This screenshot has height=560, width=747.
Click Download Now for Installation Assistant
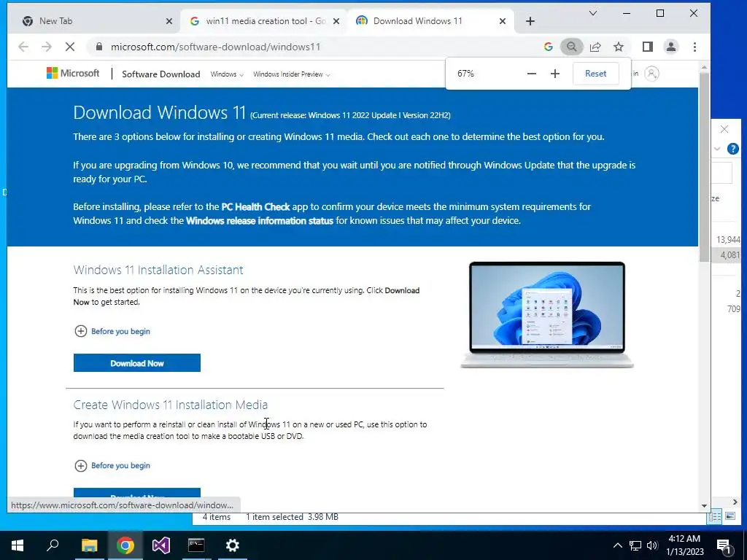tap(136, 363)
